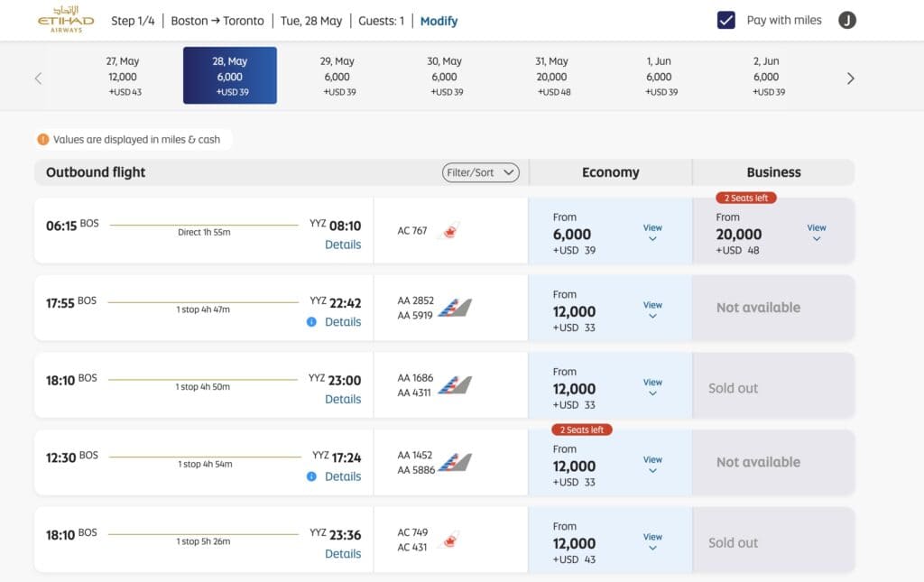The width and height of the screenshot is (924, 582).
Task: Go to previous dates with left arrow
Action: coord(38,79)
